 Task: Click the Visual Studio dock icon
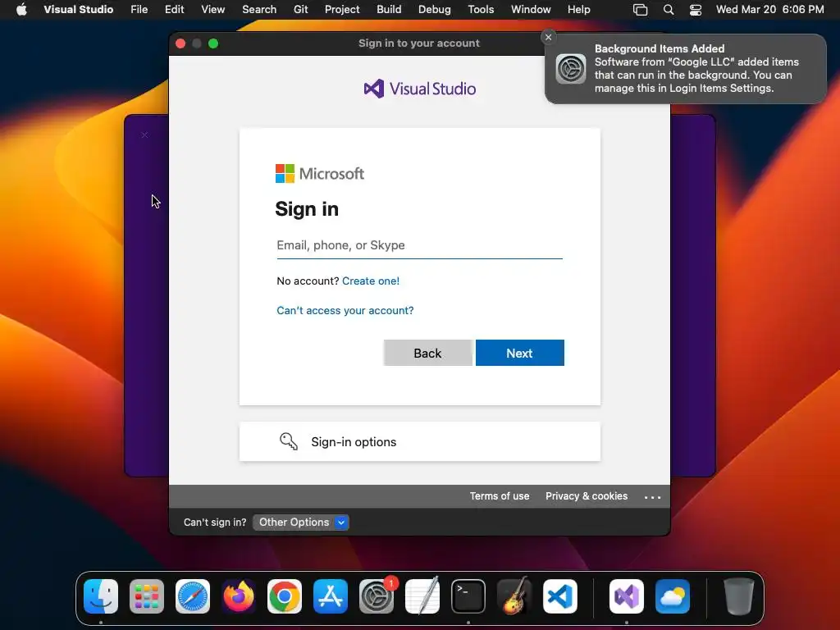point(627,596)
